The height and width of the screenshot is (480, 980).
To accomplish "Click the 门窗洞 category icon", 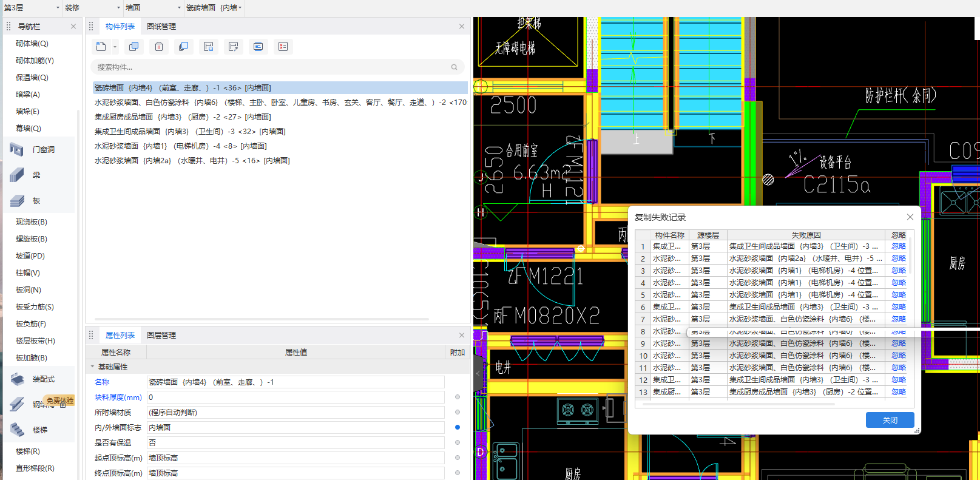I will (x=17, y=149).
